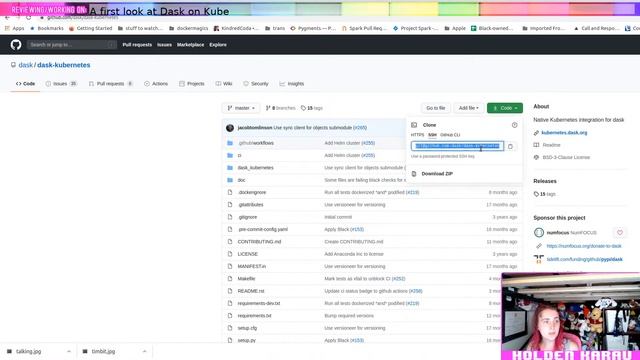The height and width of the screenshot is (360, 640).
Task: Open the Wiki tab
Action: pos(224,84)
